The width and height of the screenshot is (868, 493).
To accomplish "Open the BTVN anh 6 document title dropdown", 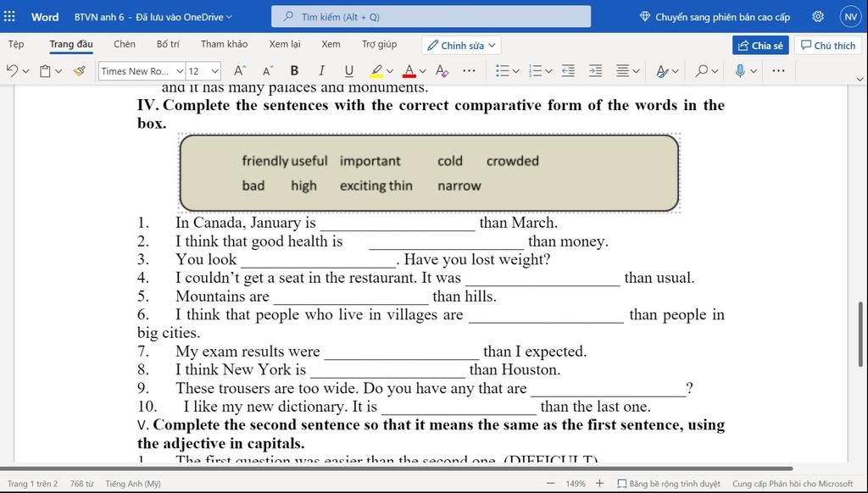I will (153, 17).
